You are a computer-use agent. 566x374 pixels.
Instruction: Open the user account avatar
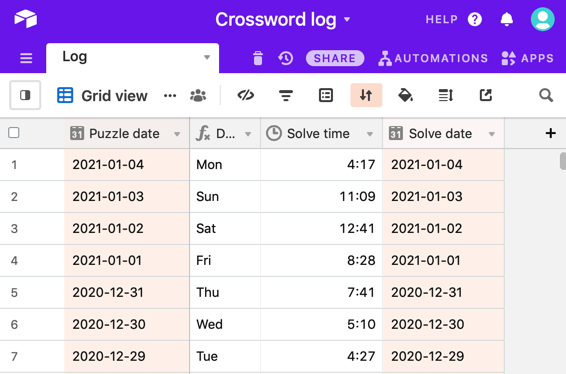tap(543, 19)
